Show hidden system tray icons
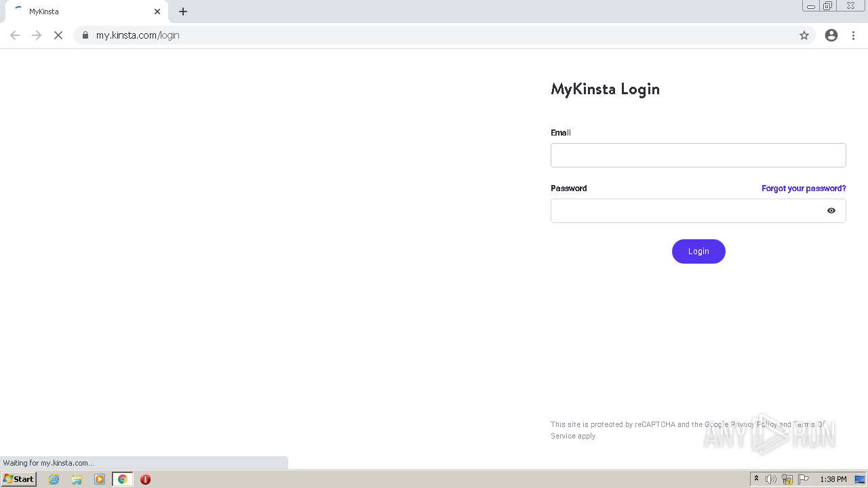The height and width of the screenshot is (488, 868). [x=756, y=479]
